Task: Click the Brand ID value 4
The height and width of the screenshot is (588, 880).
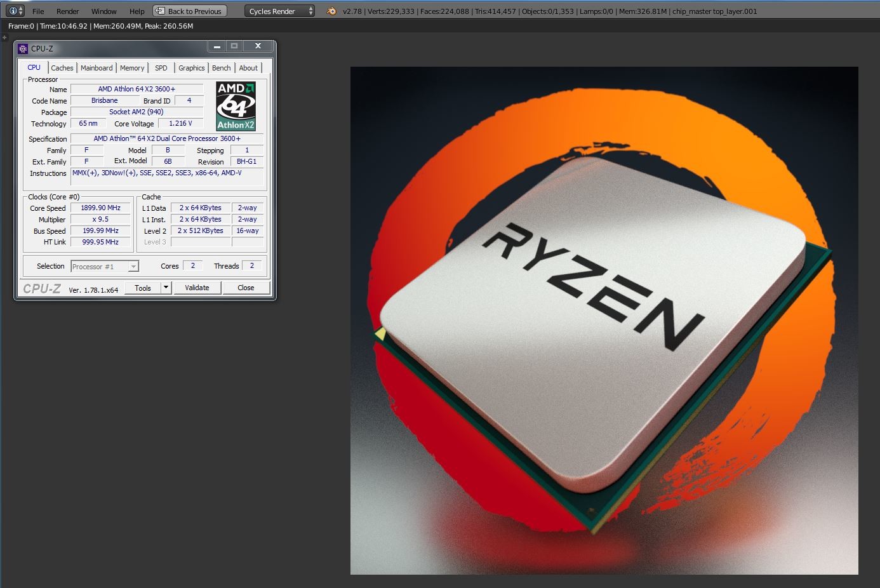Action: (x=189, y=100)
